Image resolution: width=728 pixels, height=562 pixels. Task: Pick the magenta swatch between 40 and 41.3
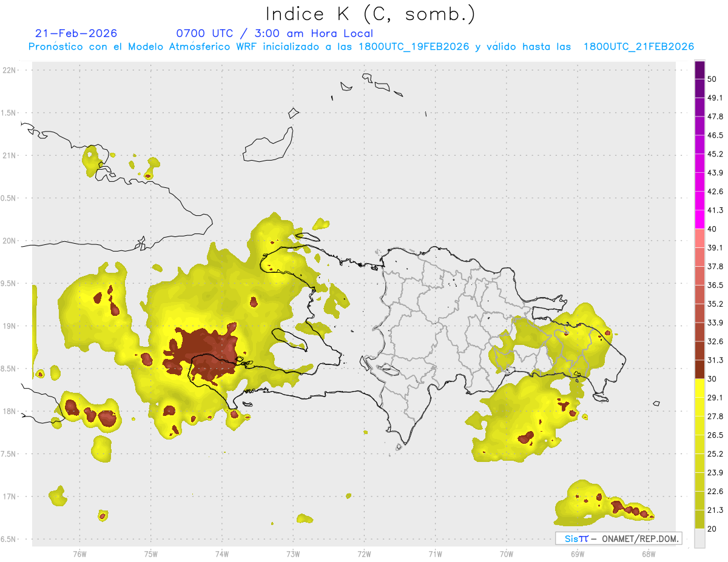coord(699,219)
